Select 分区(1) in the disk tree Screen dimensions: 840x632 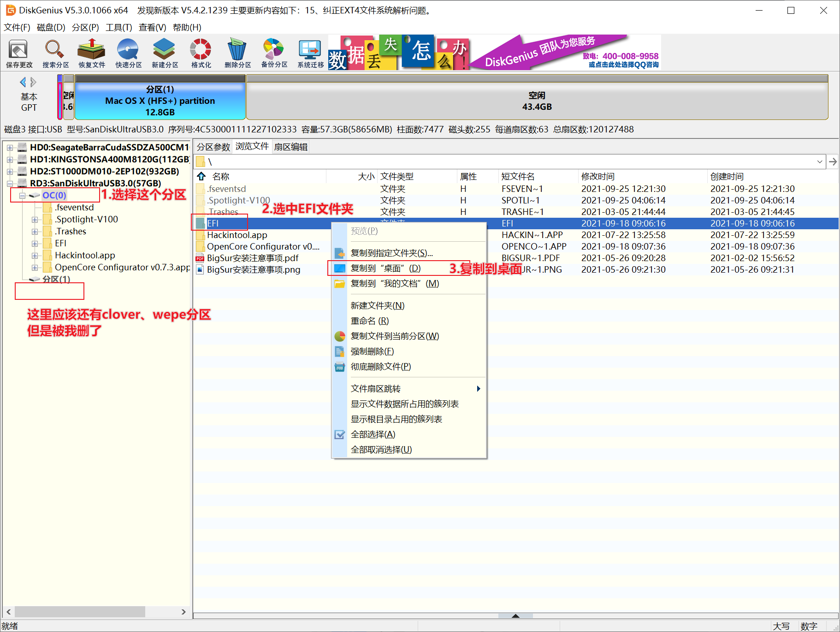(x=56, y=279)
